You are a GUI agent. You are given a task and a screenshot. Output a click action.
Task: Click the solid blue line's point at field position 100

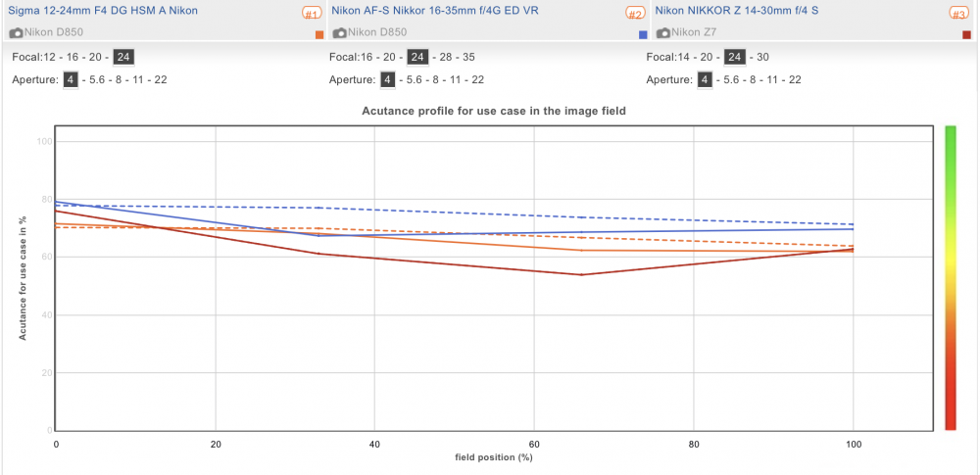854,229
